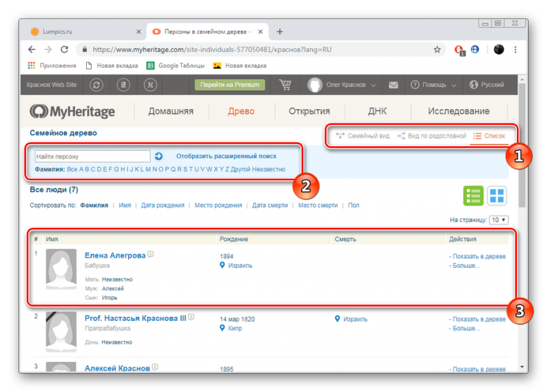Sort by Пол

tap(353, 206)
